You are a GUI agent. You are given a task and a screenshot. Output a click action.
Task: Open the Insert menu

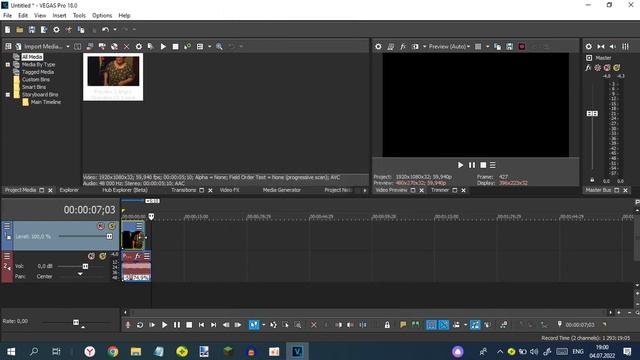(59, 16)
